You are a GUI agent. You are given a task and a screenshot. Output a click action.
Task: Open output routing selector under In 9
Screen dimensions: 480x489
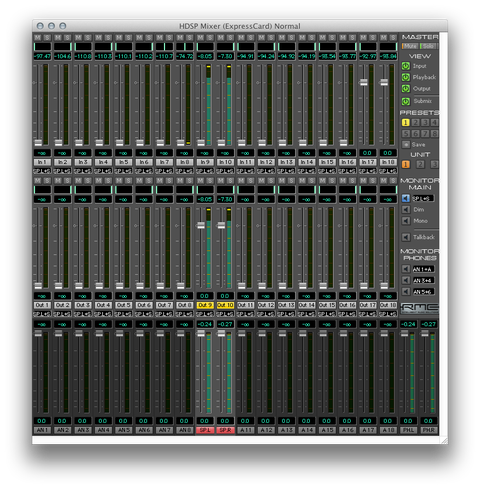click(x=205, y=171)
